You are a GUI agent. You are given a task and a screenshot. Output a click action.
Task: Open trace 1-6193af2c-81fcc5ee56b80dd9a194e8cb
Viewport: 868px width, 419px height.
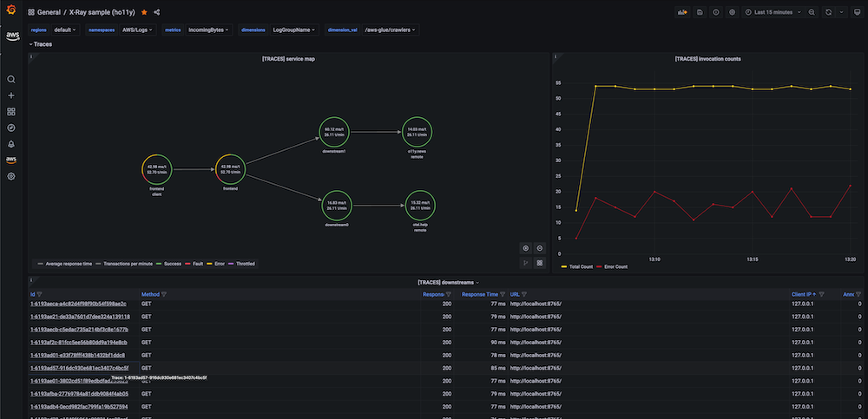tap(79, 342)
